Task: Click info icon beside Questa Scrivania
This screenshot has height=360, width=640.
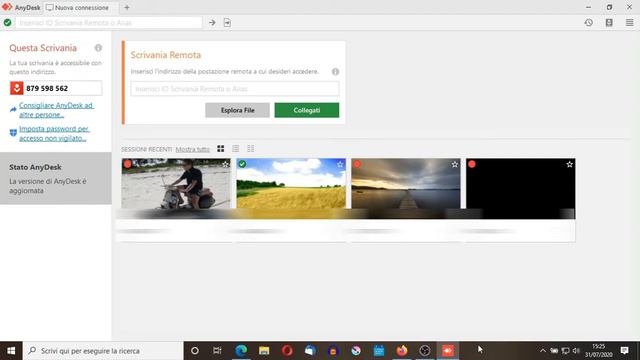Action: pyautogui.click(x=98, y=48)
